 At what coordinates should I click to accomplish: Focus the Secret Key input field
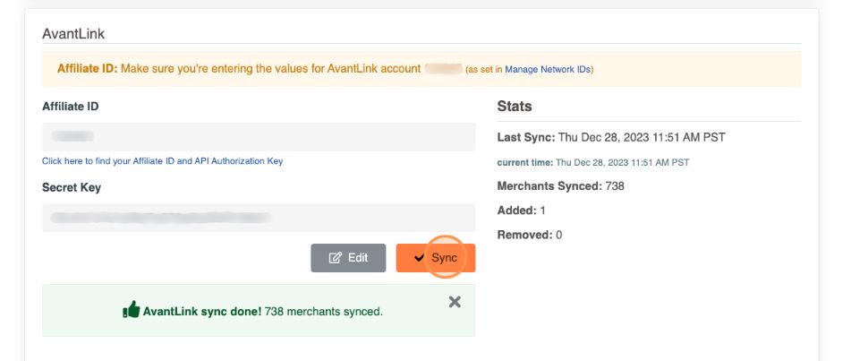tap(258, 218)
